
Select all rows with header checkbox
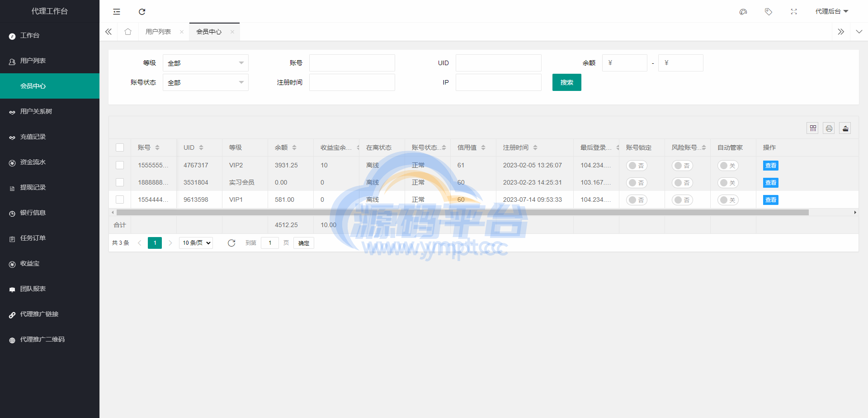pyautogui.click(x=120, y=147)
